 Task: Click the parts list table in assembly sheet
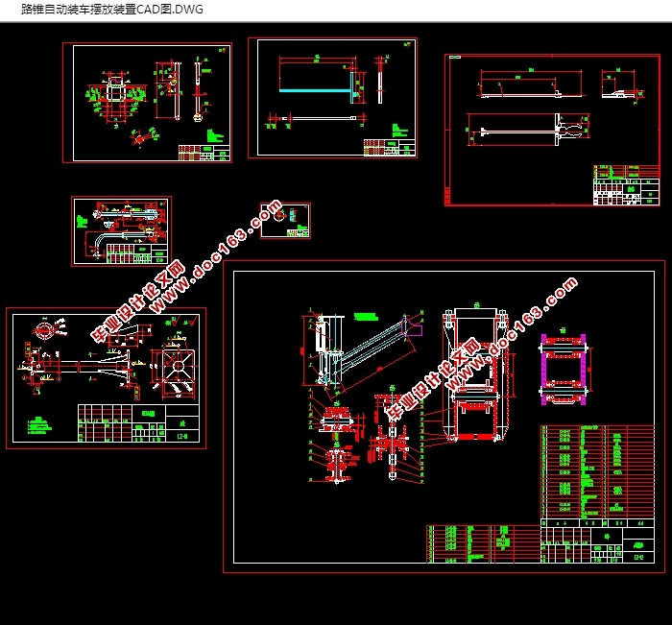597,471
